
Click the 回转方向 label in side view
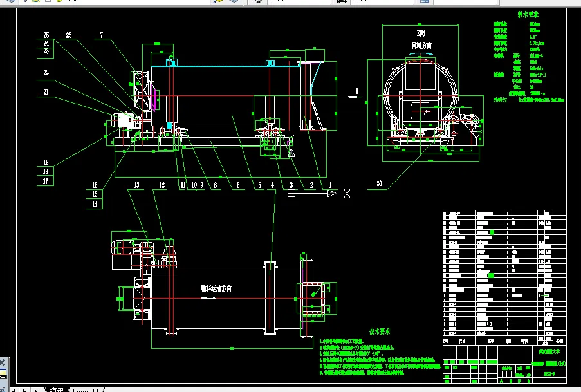click(x=421, y=46)
